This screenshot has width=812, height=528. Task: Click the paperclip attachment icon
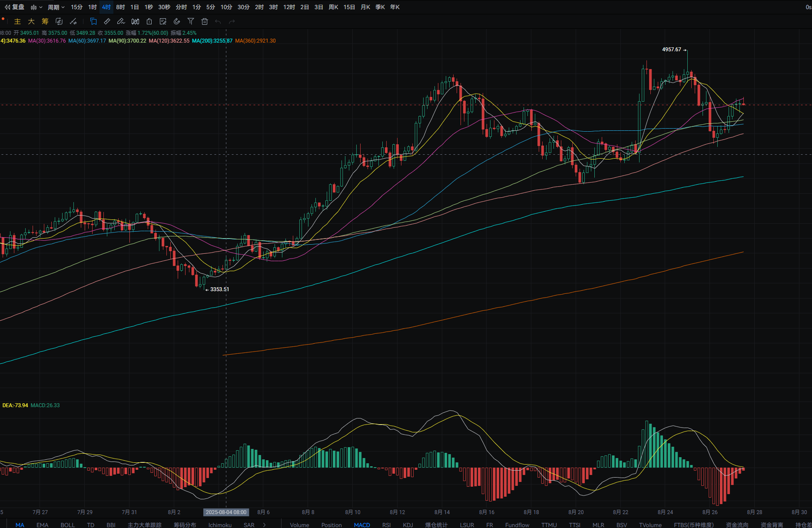click(177, 21)
